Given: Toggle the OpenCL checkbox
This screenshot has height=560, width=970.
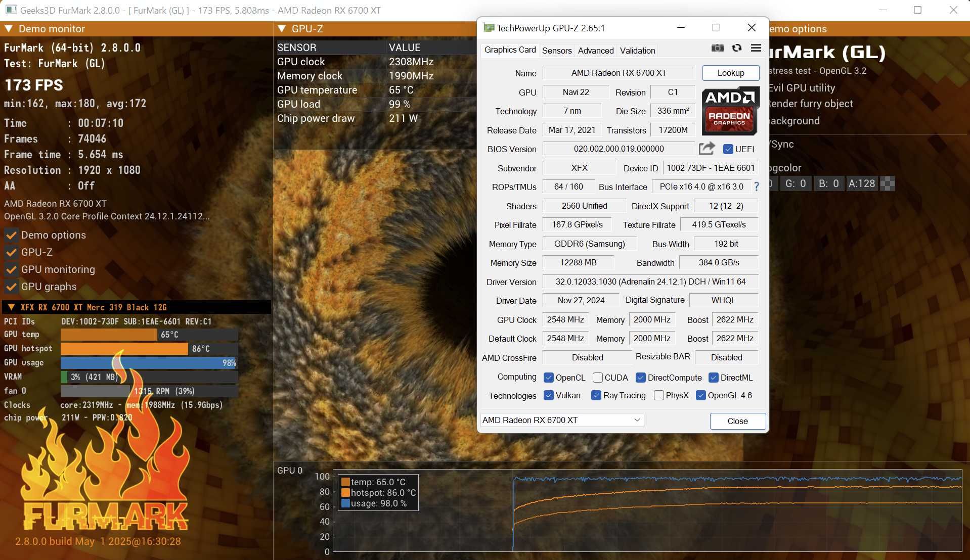Looking at the screenshot, I should click(548, 378).
